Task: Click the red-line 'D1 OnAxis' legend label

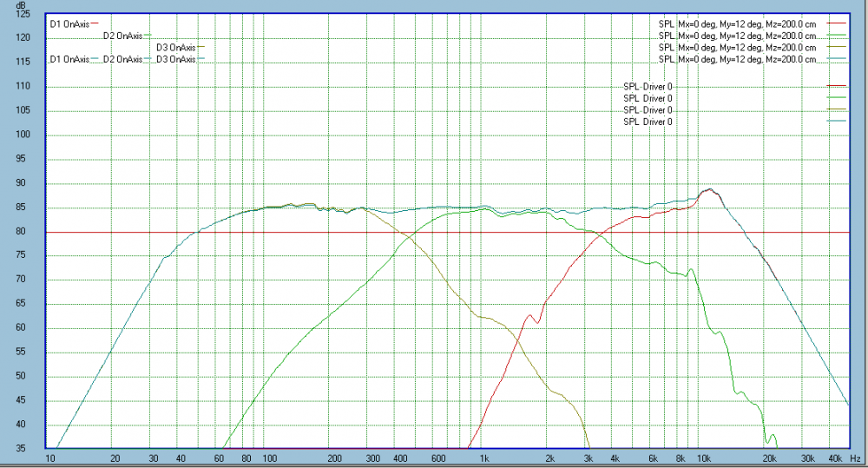Action: [69, 23]
